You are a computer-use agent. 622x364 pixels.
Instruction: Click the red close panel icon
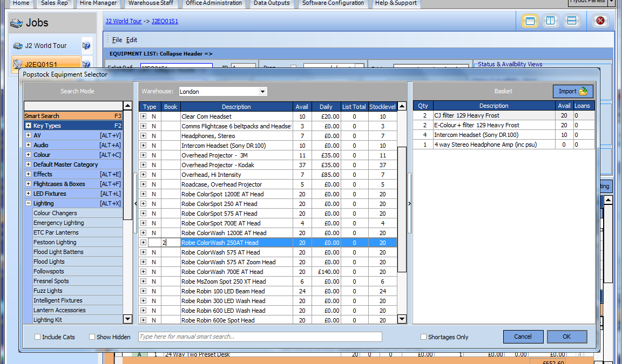599,21
